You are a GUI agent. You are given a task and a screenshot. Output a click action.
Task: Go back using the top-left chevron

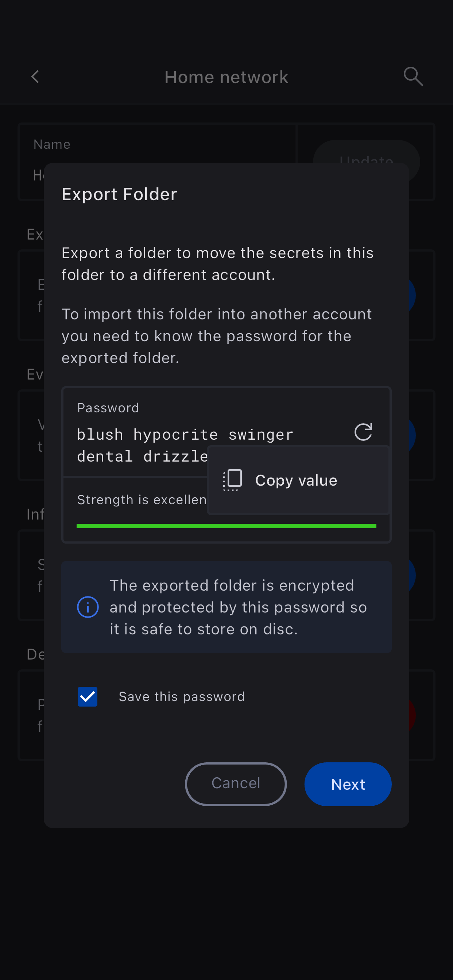coord(35,77)
